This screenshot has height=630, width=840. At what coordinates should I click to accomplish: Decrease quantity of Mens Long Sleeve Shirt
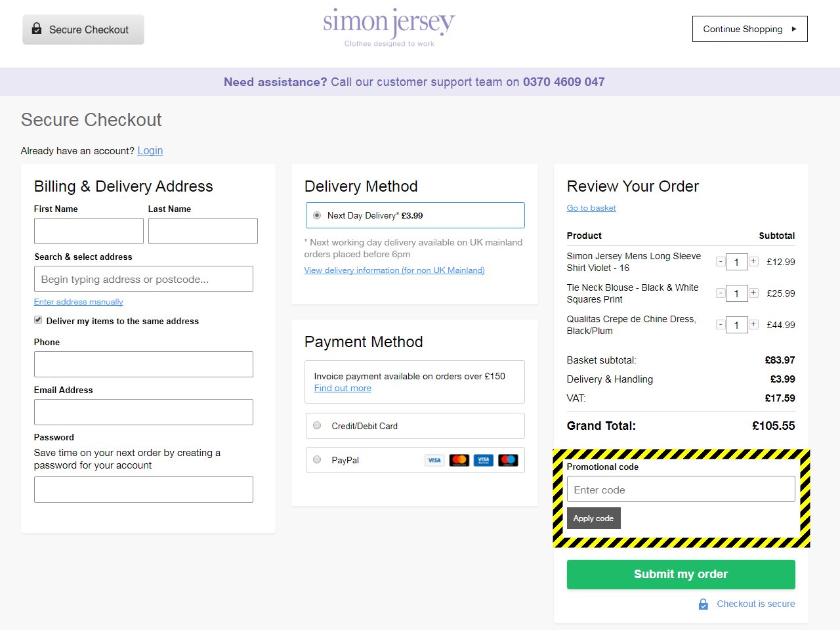point(721,261)
